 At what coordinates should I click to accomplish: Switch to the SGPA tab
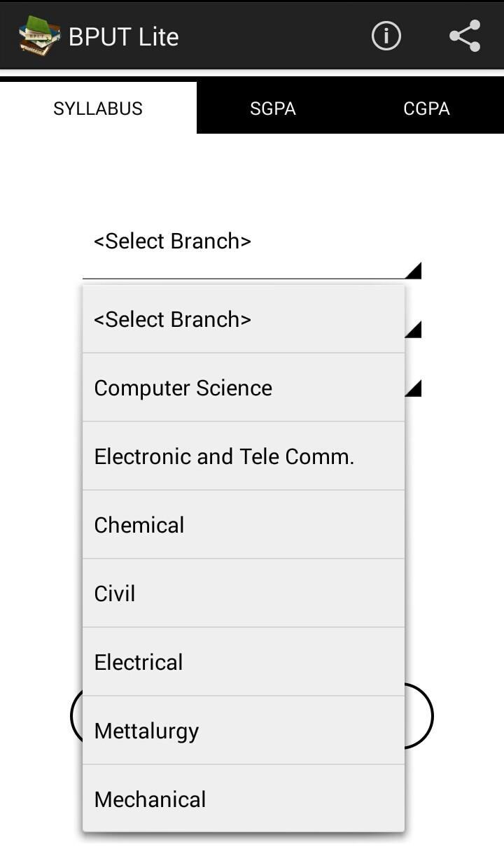(x=273, y=108)
